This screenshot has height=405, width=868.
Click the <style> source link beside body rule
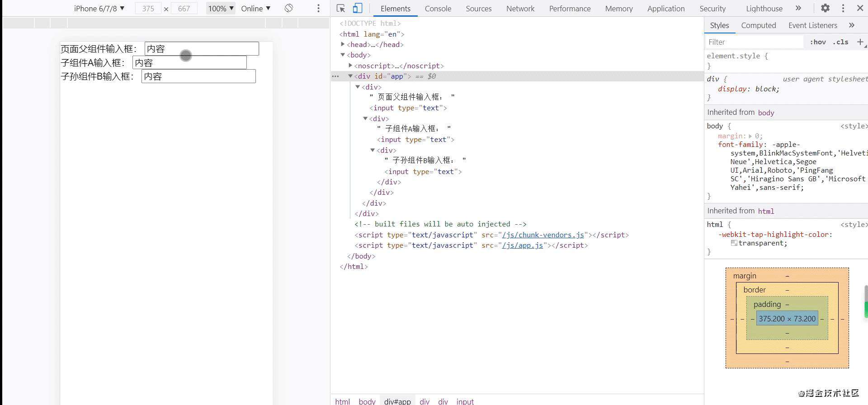click(854, 126)
